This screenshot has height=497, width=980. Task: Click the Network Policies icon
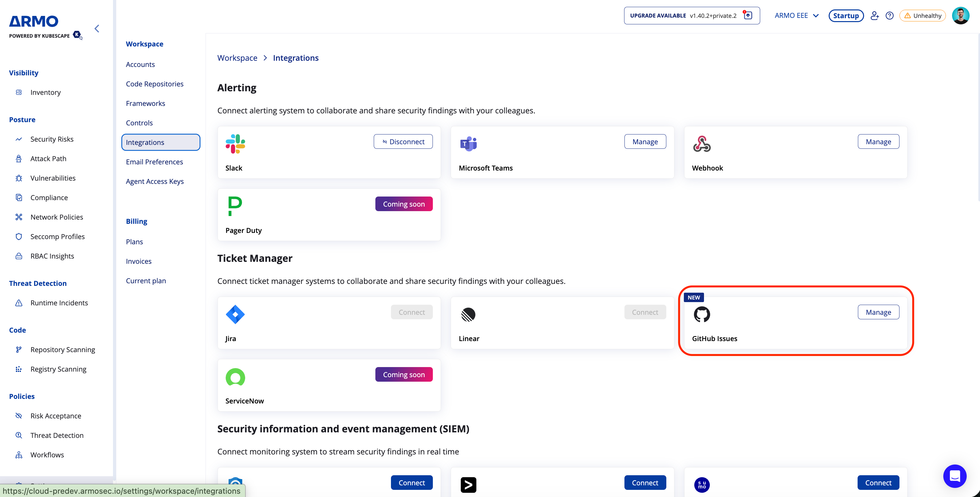coord(19,217)
